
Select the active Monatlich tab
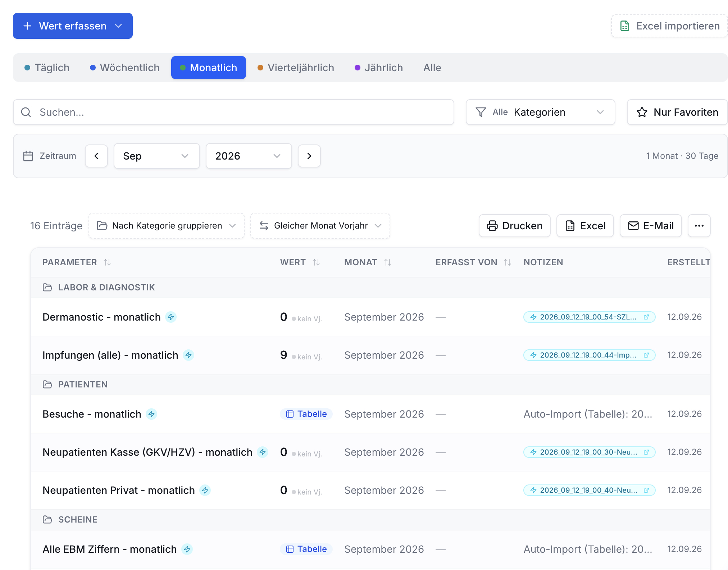point(209,68)
